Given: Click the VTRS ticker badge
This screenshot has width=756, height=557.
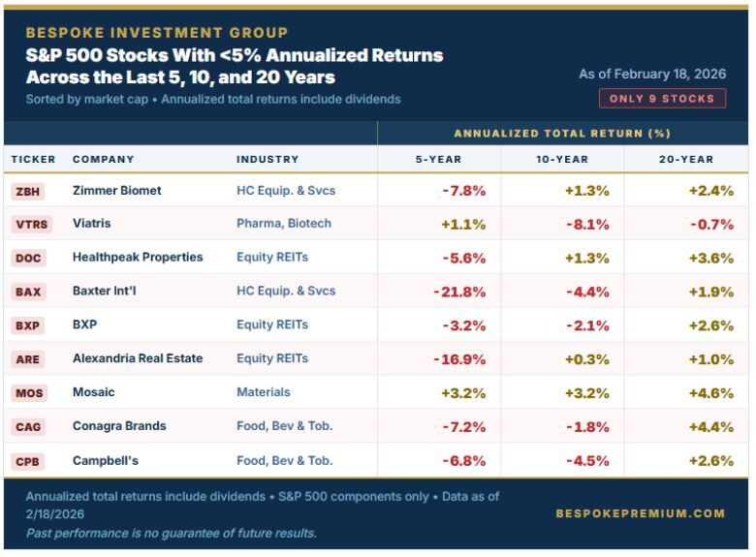Looking at the screenshot, I should click(30, 224).
